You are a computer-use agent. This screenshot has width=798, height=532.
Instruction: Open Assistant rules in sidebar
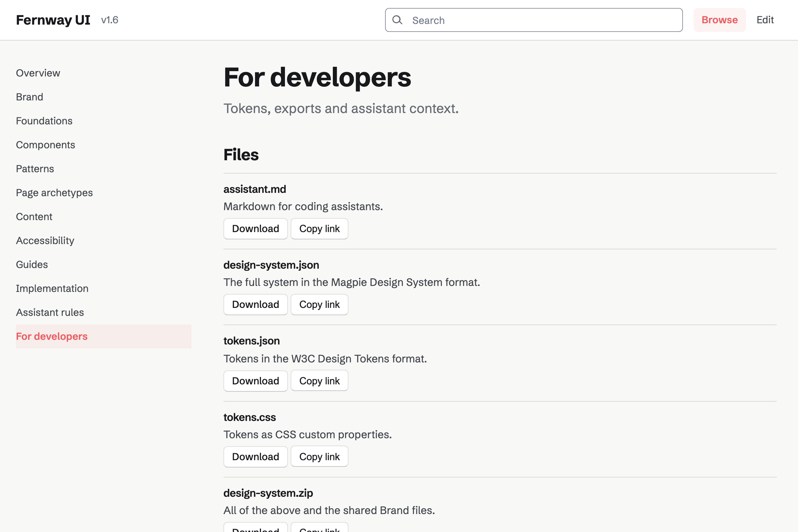coord(50,312)
